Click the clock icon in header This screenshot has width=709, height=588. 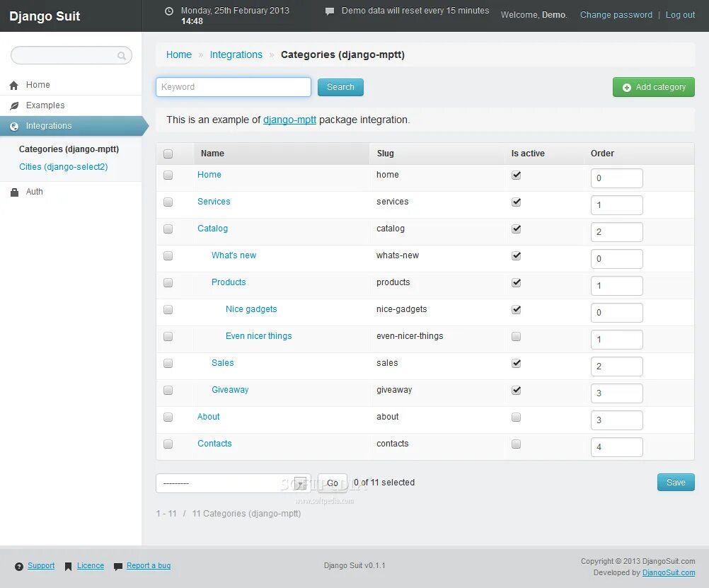point(168,11)
